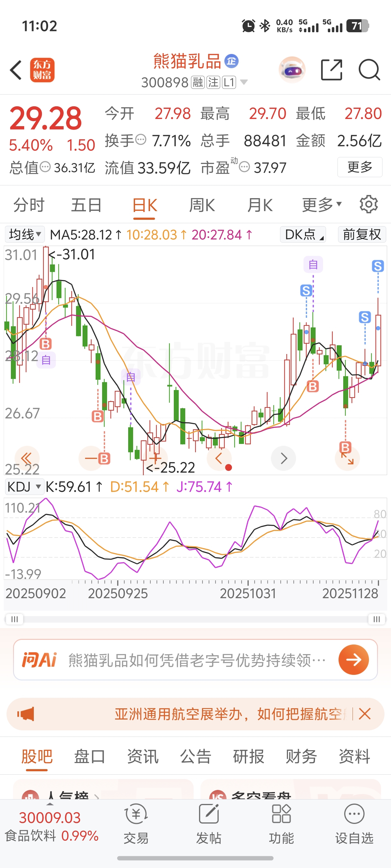Open the 盘口 tab
The height and width of the screenshot is (868, 391).
[x=90, y=756]
